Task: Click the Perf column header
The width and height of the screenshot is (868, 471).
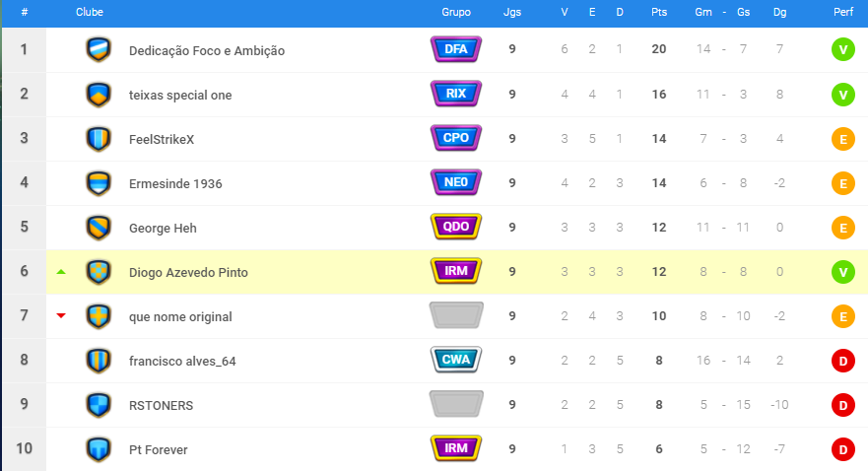Action: click(843, 12)
